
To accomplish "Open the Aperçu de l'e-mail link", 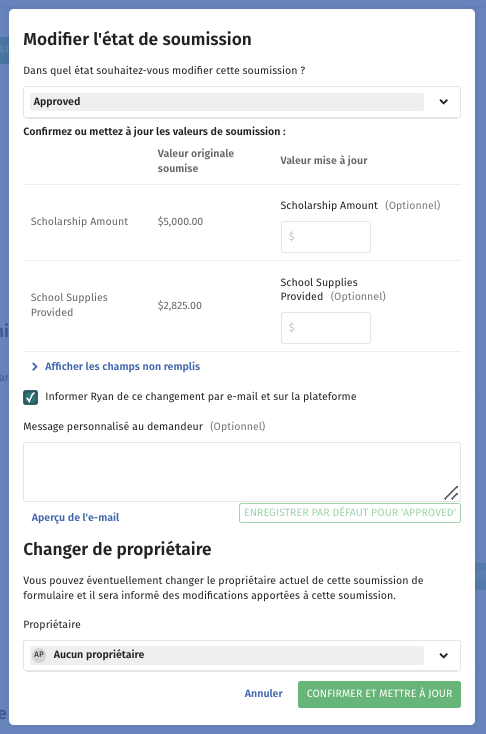I will (x=75, y=517).
